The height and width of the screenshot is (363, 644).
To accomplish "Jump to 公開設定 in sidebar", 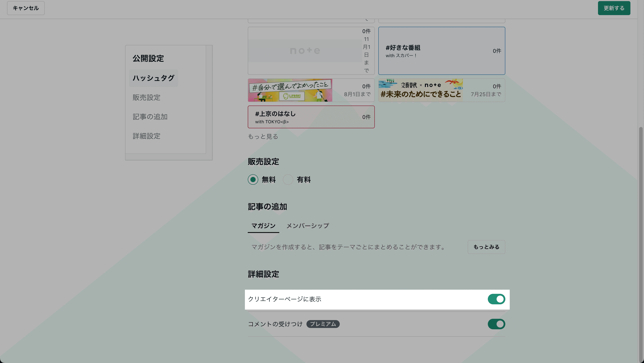I will point(148,58).
